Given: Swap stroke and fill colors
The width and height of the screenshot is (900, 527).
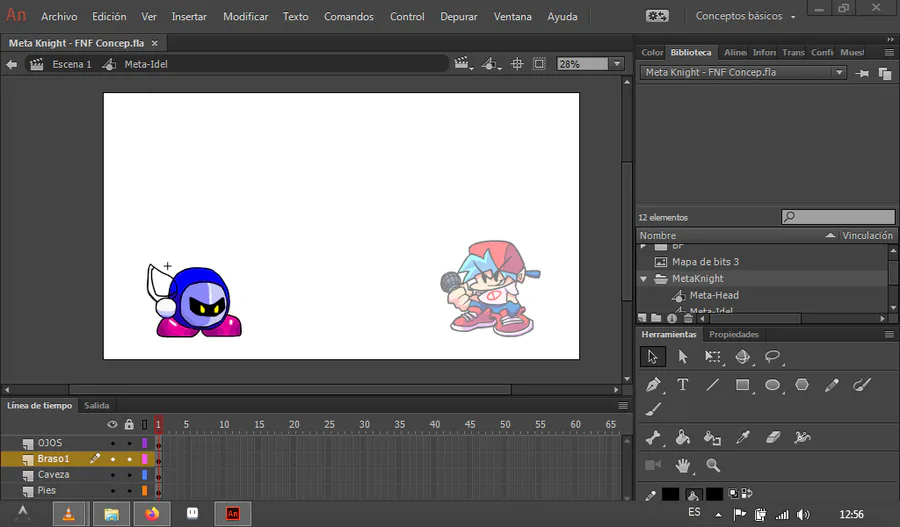Looking at the screenshot, I should coord(747,493).
